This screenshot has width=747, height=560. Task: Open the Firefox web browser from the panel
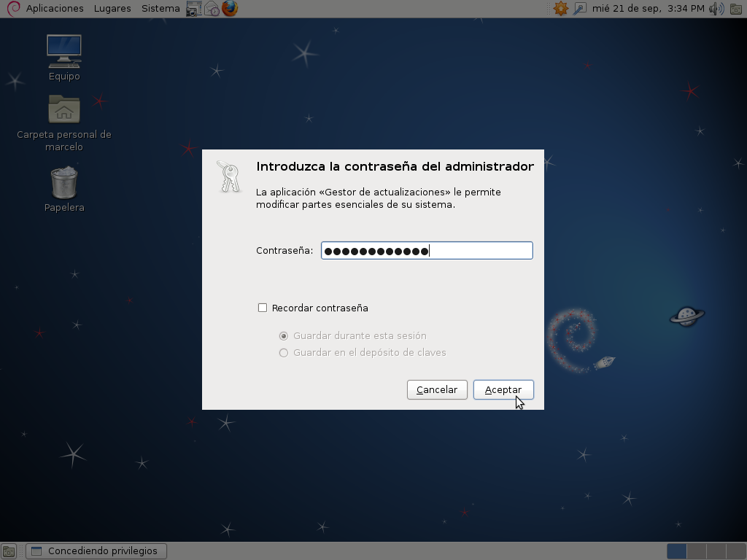232,8
